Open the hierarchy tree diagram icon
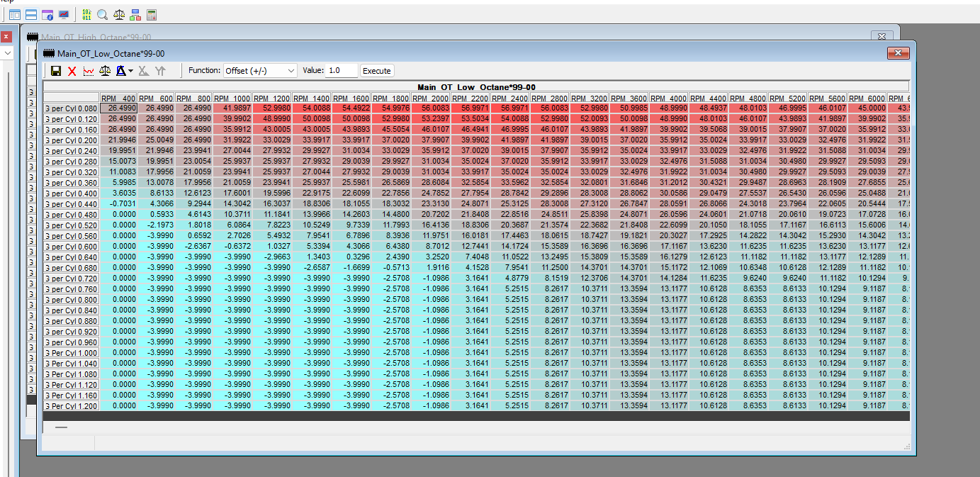The image size is (980, 477). coord(135,14)
